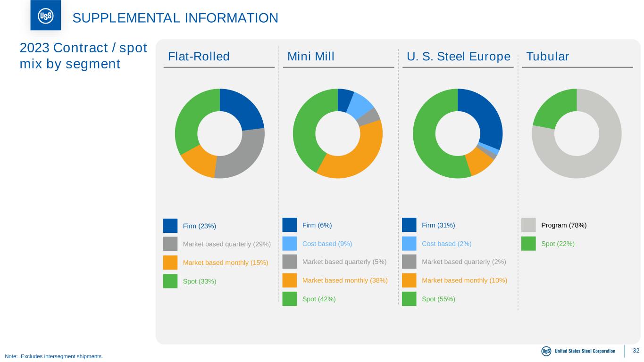Select the U. S. Steel Europe heading
644x362 pixels.
[459, 57]
